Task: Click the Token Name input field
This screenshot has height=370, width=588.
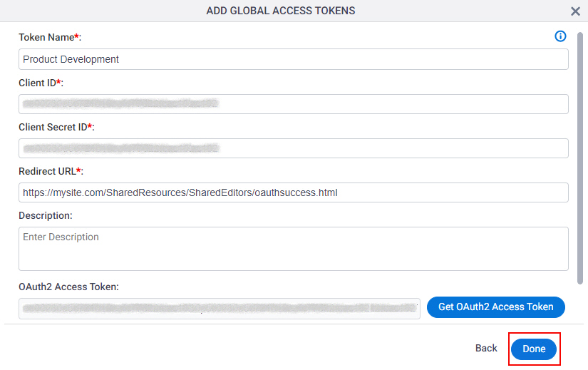Action: (293, 59)
